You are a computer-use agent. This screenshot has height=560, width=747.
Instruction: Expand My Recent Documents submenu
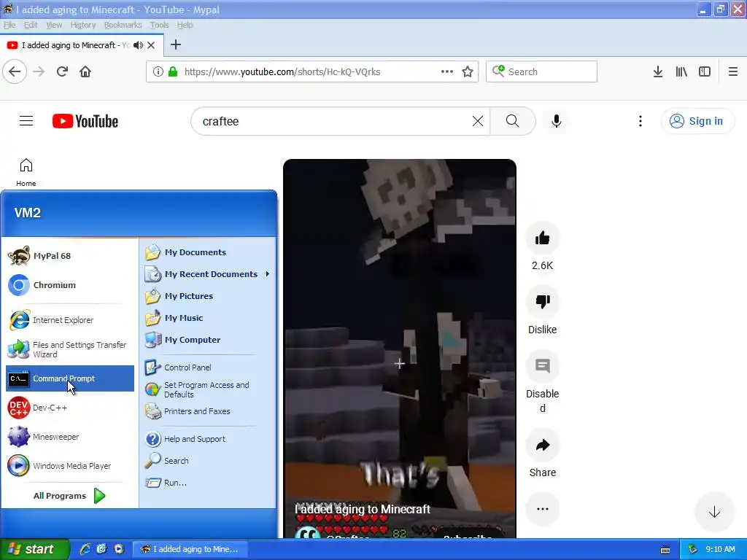[207, 274]
